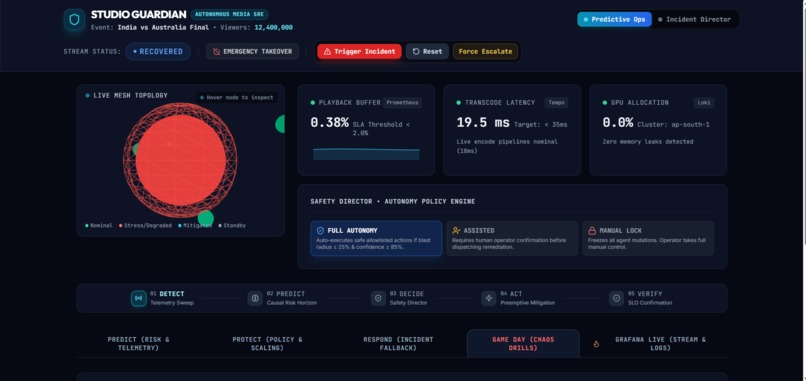Click the Emergency Takeover button
806x381 pixels.
pos(252,51)
